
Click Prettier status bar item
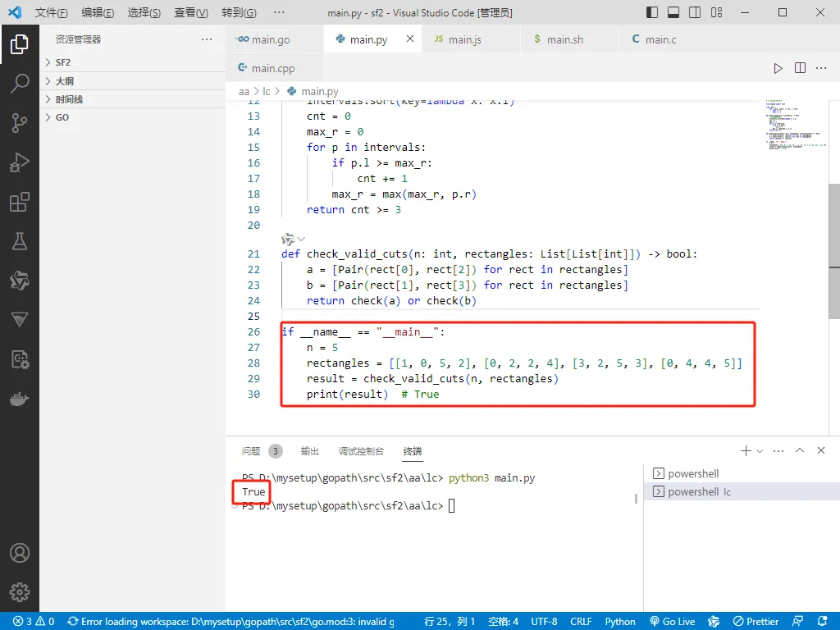click(x=756, y=622)
